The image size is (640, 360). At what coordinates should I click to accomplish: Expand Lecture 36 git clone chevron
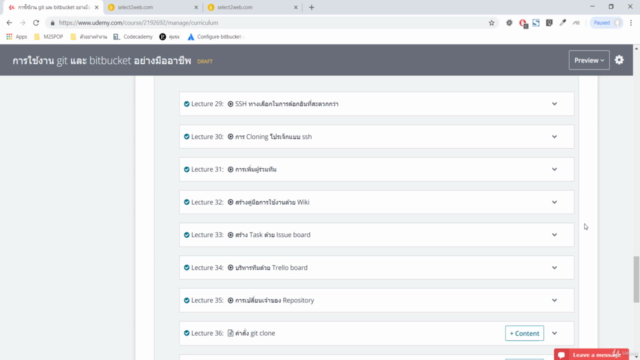[554, 333]
